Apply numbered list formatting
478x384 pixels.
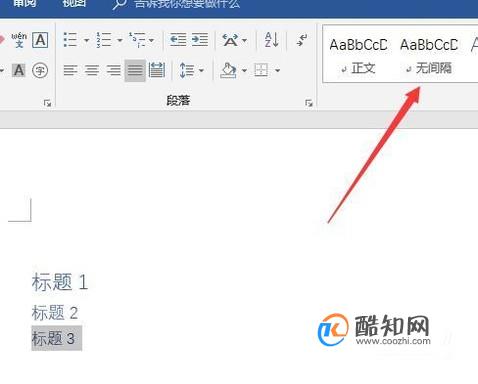coord(104,40)
